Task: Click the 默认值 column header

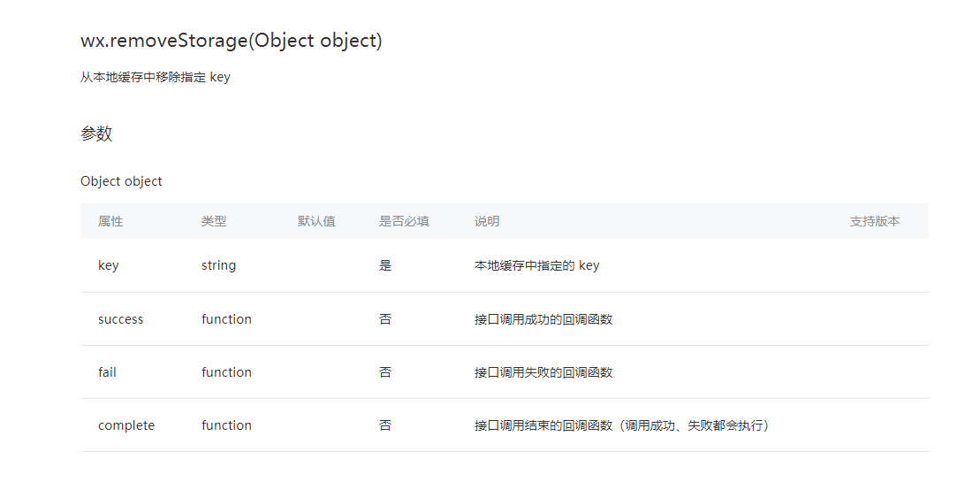Action: coord(316,221)
